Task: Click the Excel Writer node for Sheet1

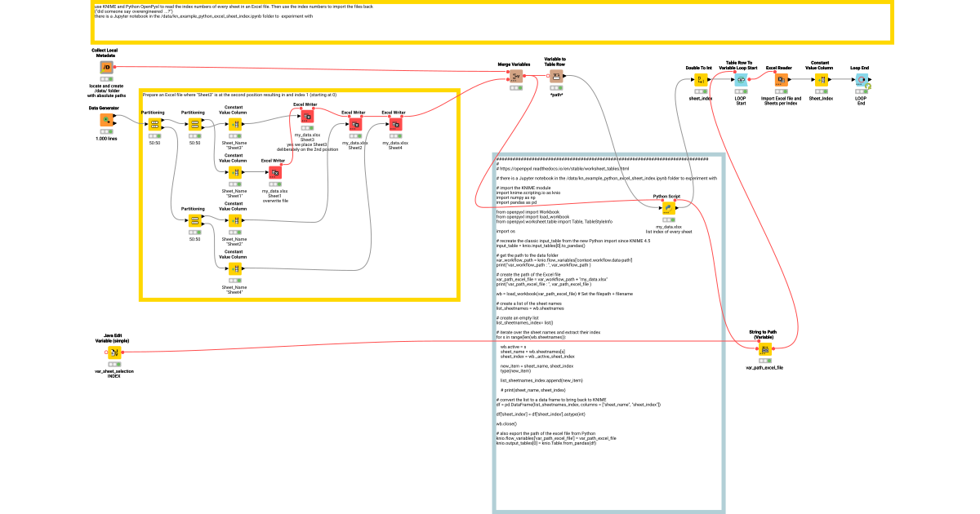Action: (x=275, y=172)
